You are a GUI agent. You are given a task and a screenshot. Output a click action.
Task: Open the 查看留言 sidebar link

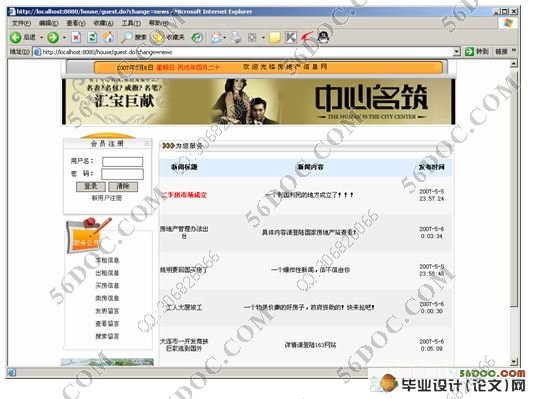click(x=107, y=323)
